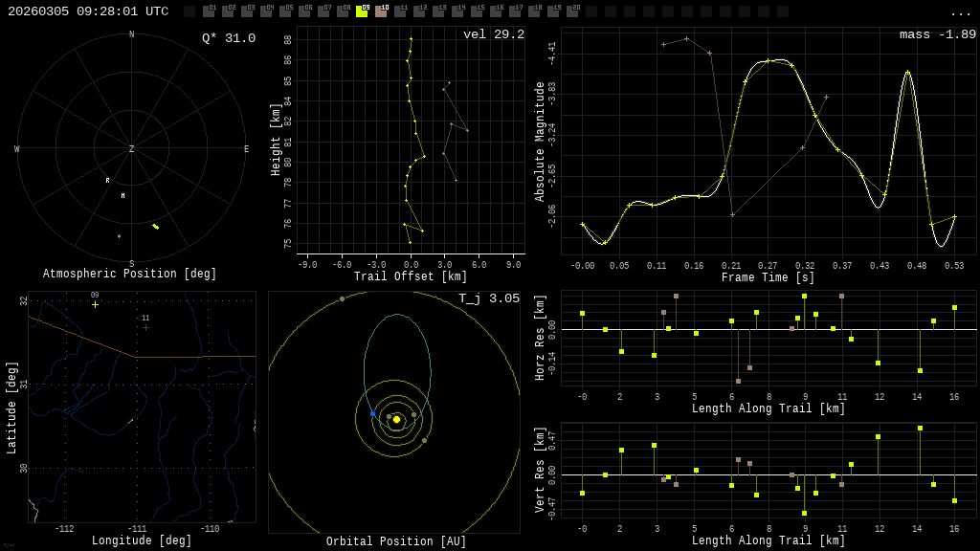The width and height of the screenshot is (980, 551).
Task: Select the yellow station 09 square
Action: click(x=362, y=11)
